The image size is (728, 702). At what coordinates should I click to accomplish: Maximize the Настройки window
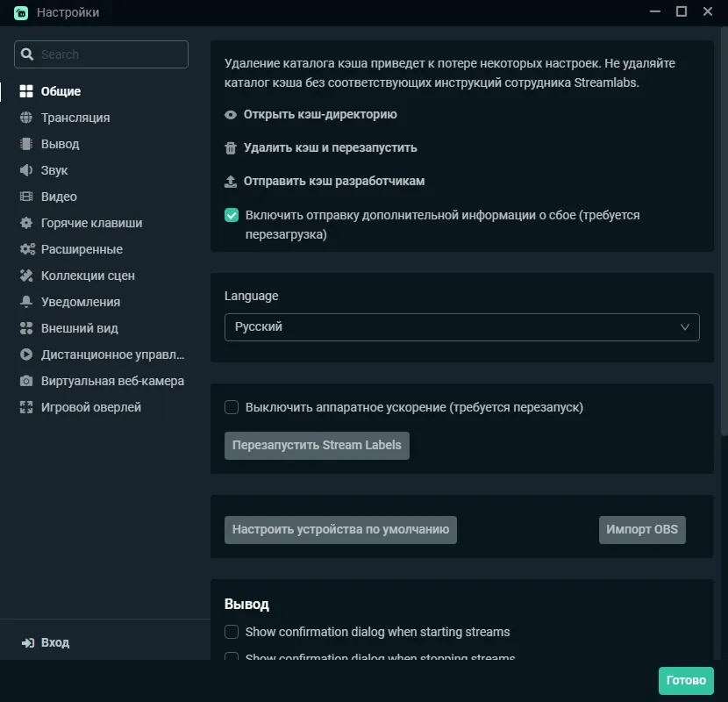click(x=682, y=11)
